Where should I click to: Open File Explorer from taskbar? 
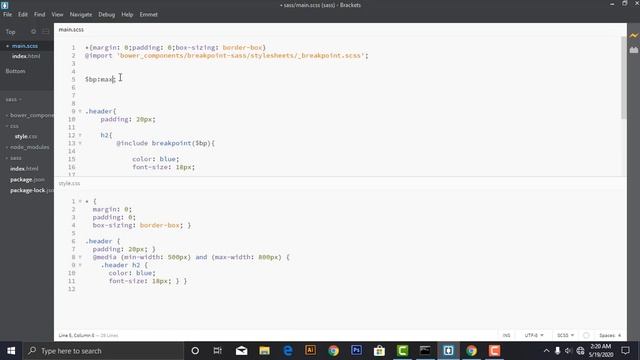264,351
